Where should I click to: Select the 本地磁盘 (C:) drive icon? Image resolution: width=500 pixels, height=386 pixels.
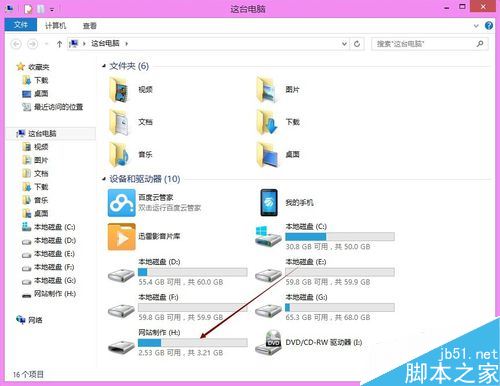(x=268, y=237)
